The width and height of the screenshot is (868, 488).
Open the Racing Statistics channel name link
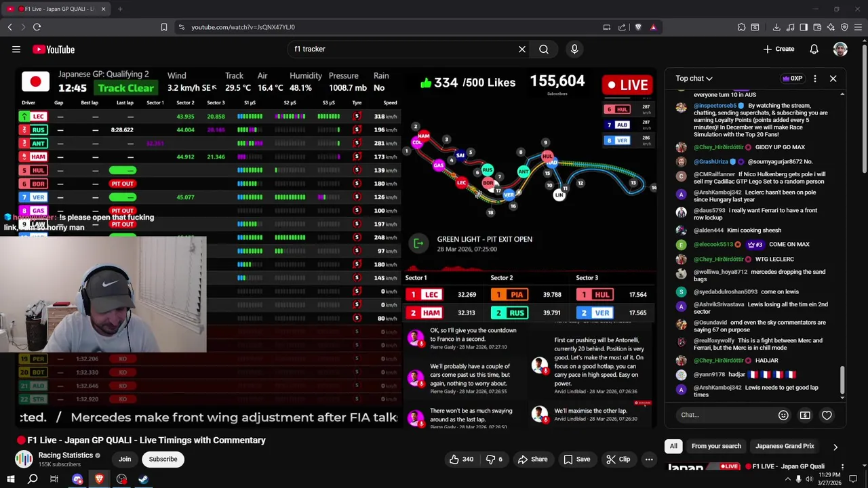(x=65, y=455)
